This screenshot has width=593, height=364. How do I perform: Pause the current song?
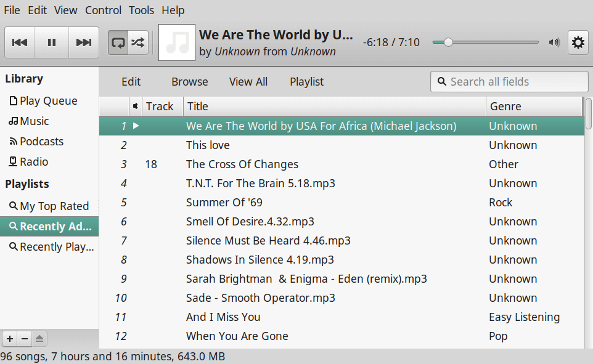(52, 42)
